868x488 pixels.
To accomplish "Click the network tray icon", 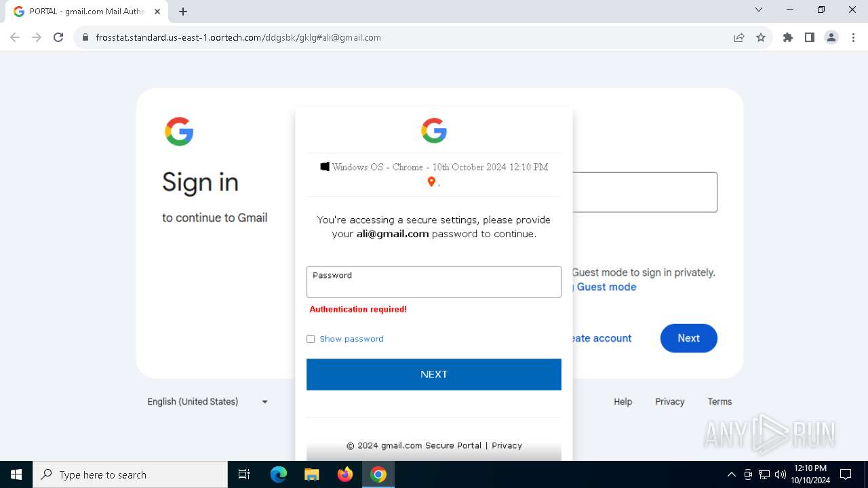I will click(764, 474).
